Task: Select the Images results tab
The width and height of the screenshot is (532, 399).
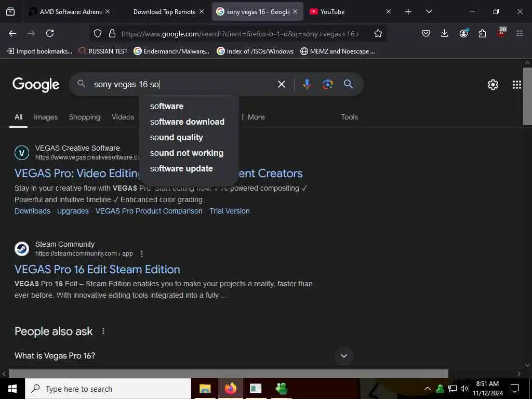Action: point(46,117)
